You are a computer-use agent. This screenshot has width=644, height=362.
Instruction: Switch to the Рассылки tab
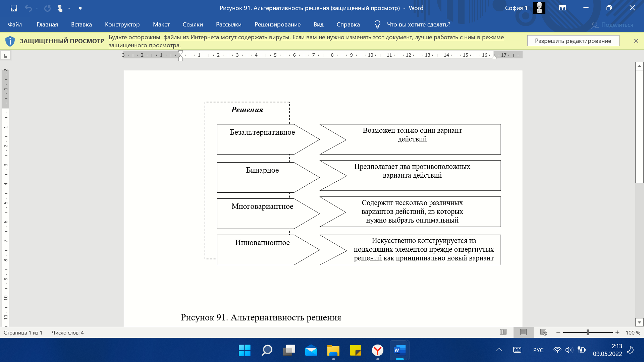[x=229, y=24]
